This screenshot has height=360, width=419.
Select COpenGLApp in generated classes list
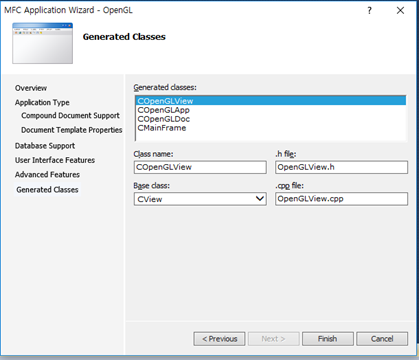pyautogui.click(x=271, y=110)
